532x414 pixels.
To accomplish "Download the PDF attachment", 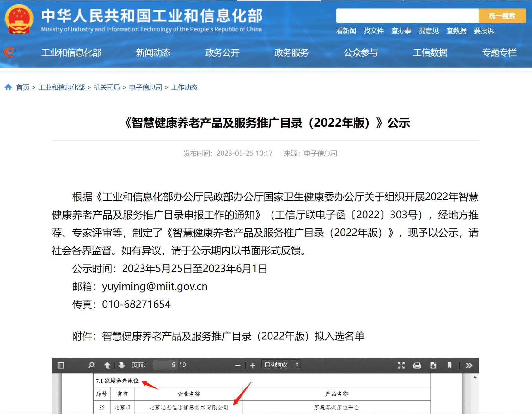I will 433,365.
